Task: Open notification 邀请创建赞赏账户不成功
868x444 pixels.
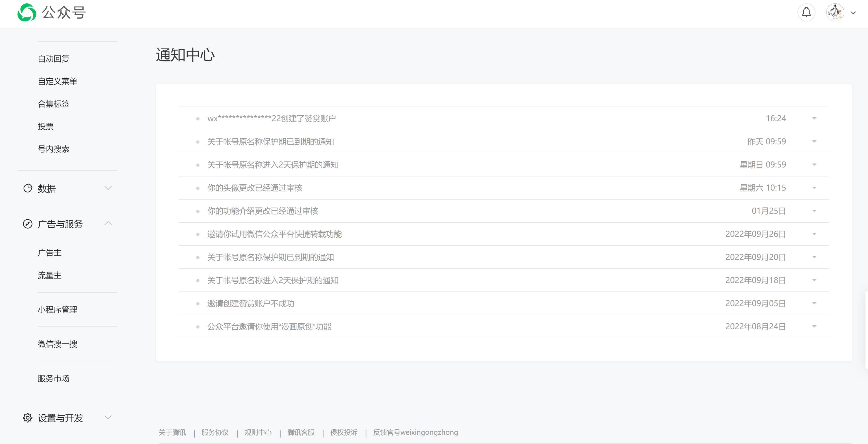Action: [x=251, y=303]
